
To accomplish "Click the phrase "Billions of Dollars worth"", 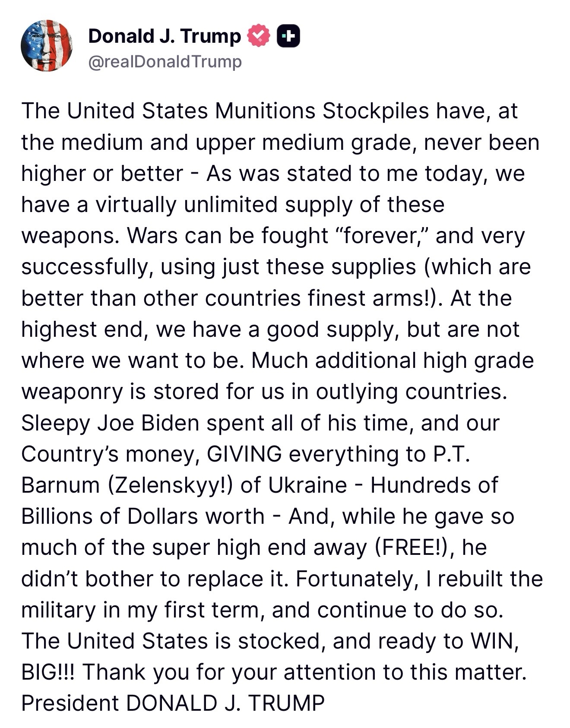I will [143, 516].
